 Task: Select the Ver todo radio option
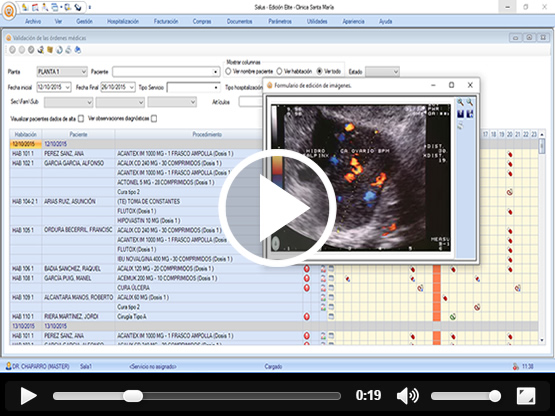320,72
